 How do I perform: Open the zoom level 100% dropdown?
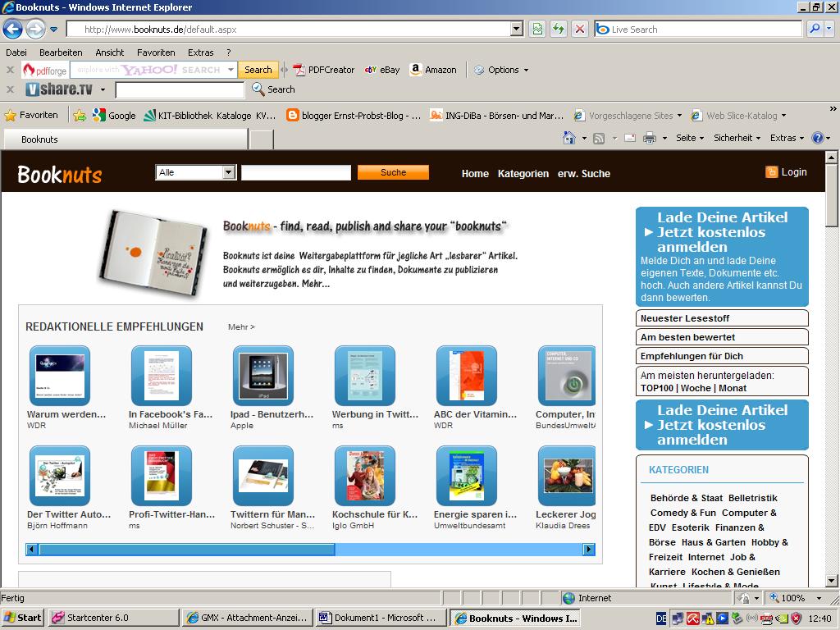coord(819,598)
